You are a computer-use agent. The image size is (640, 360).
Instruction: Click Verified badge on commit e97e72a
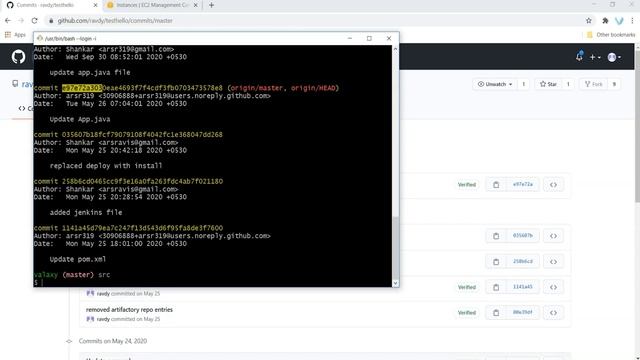pyautogui.click(x=467, y=185)
